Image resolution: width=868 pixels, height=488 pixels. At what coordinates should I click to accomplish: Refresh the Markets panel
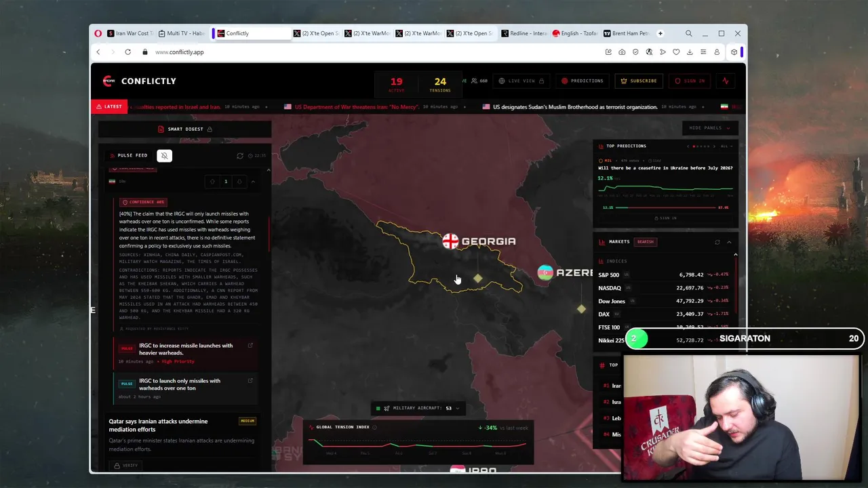[717, 242]
